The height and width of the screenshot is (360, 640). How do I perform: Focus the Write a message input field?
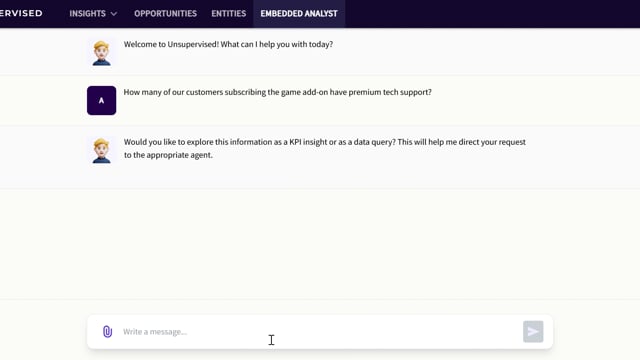coord(320,331)
